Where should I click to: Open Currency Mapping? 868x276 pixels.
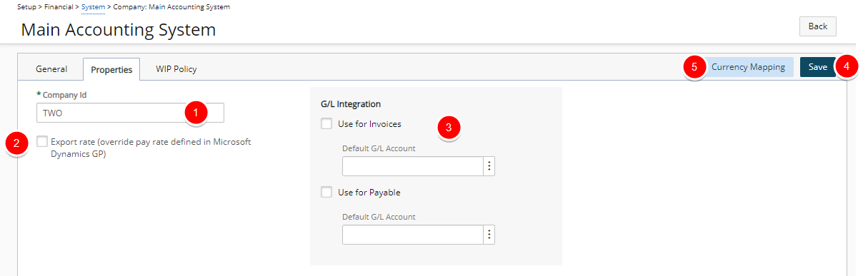click(748, 67)
